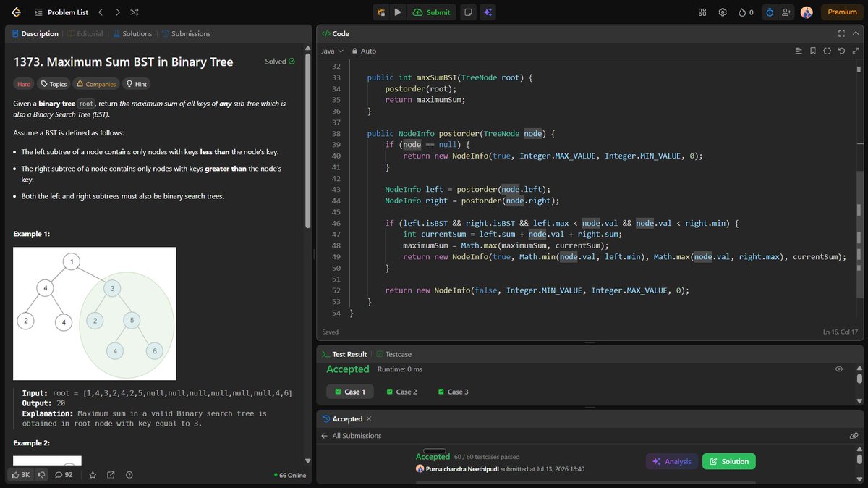The width and height of the screenshot is (868, 488).
Task: Open the user profile avatar
Action: (807, 12)
